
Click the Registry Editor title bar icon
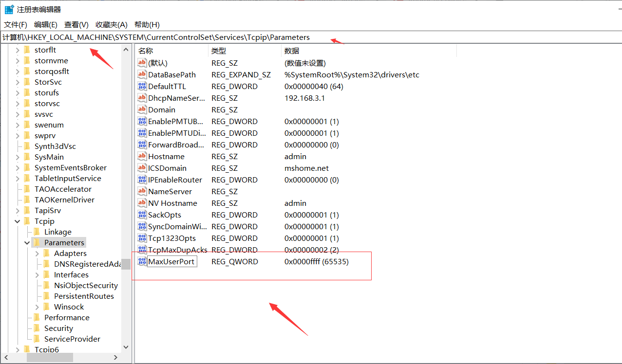pyautogui.click(x=9, y=9)
